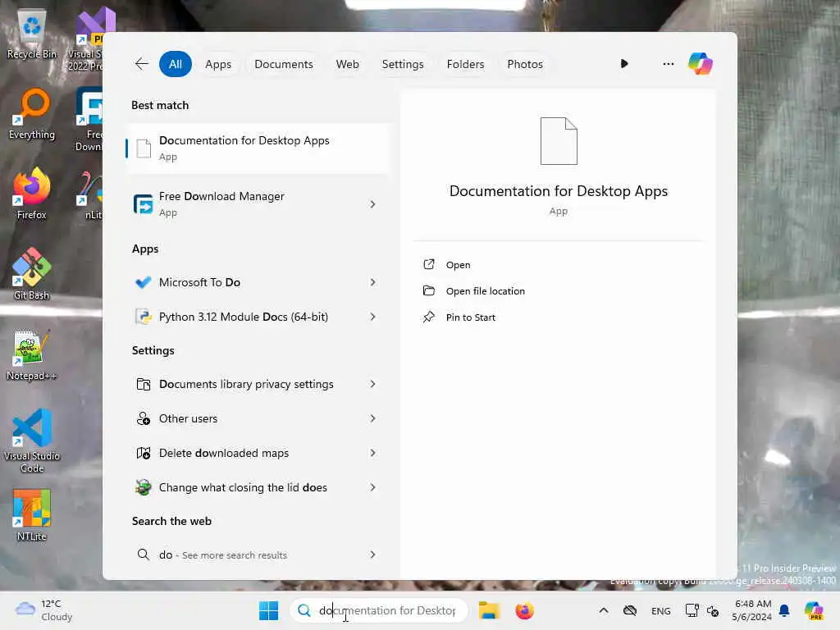This screenshot has height=630, width=840.
Task: Click the Free Download Manager app icon in results
Action: (x=143, y=204)
